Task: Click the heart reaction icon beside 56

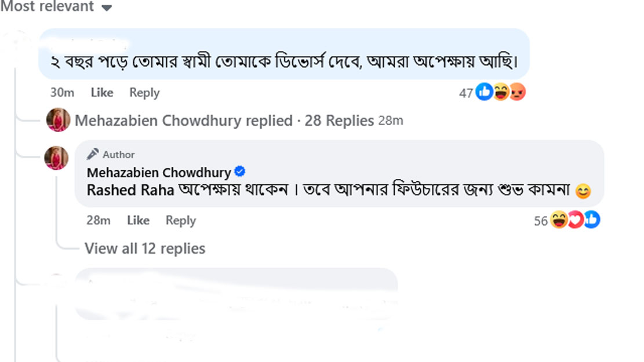Action: click(x=574, y=220)
